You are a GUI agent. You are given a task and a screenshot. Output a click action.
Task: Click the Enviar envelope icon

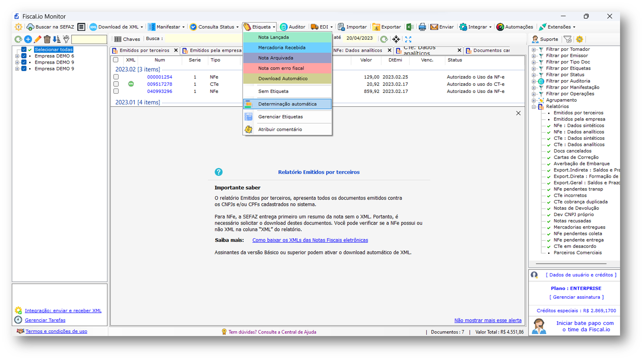(434, 27)
